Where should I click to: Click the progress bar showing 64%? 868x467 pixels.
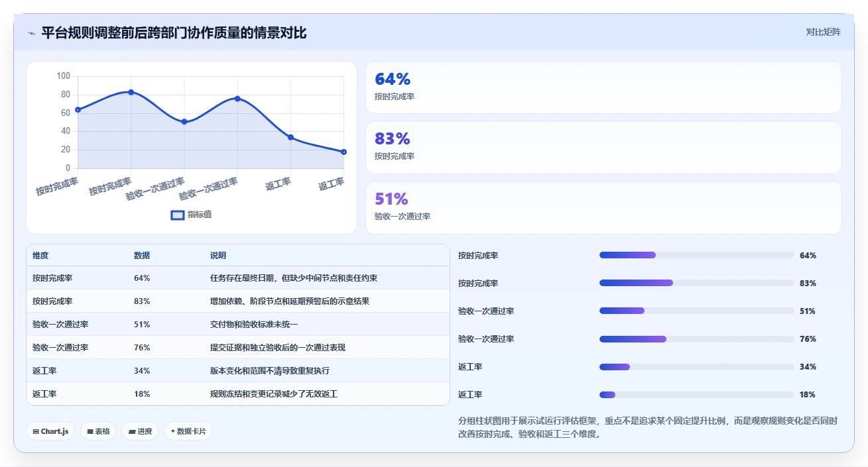tap(696, 255)
